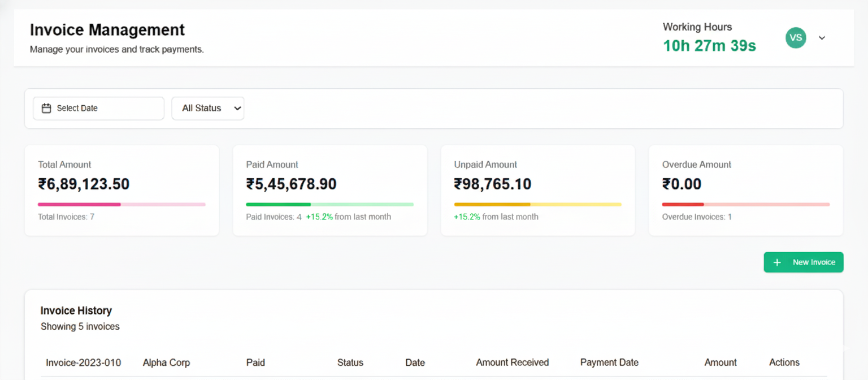Click the calendar icon in Select Date
This screenshot has height=380, width=868.
click(46, 108)
